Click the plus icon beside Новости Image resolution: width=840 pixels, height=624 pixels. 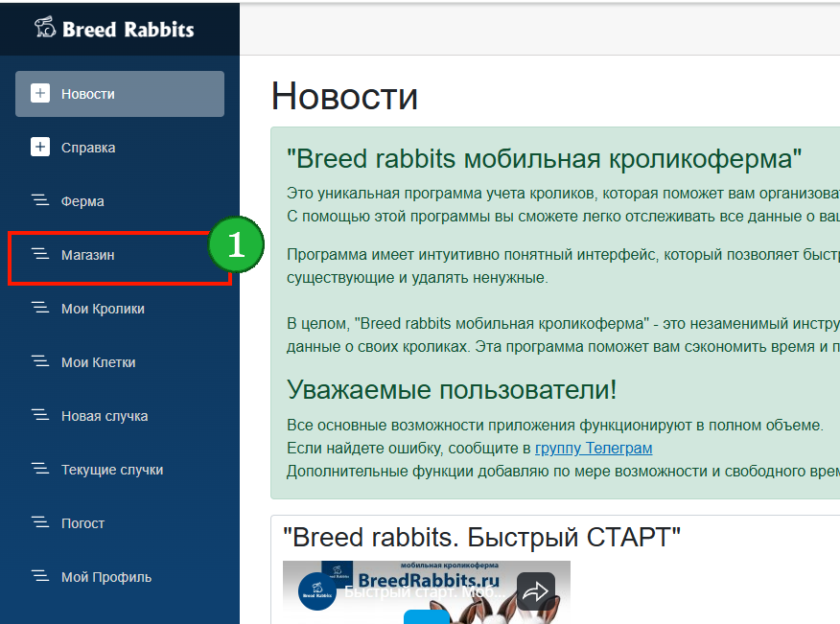(40, 94)
